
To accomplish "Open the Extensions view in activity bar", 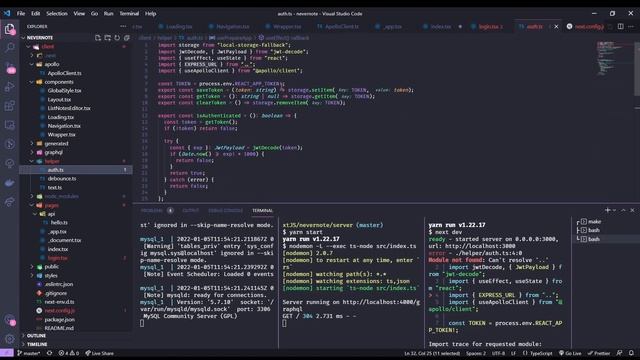I will [x=9, y=106].
